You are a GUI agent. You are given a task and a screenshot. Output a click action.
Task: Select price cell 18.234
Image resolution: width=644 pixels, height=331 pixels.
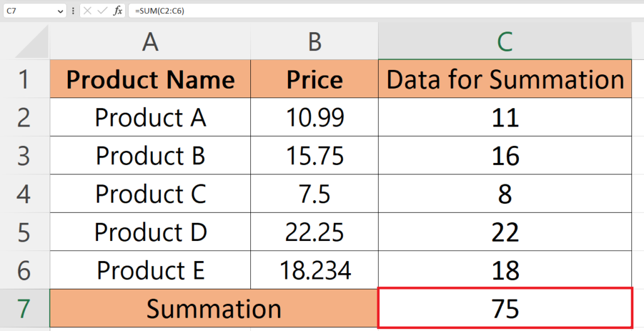point(314,270)
